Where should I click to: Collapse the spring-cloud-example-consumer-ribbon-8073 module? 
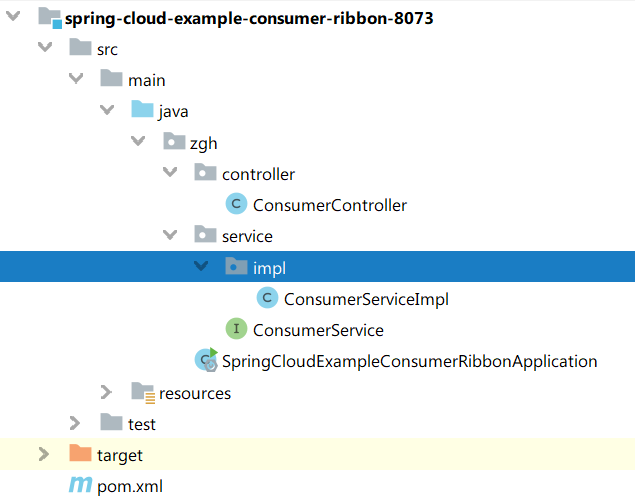pyautogui.click(x=13, y=16)
